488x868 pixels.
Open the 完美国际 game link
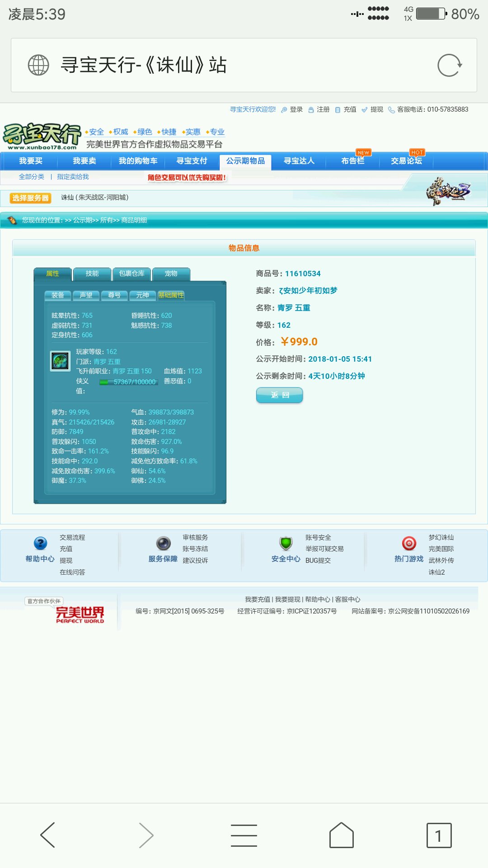(441, 549)
